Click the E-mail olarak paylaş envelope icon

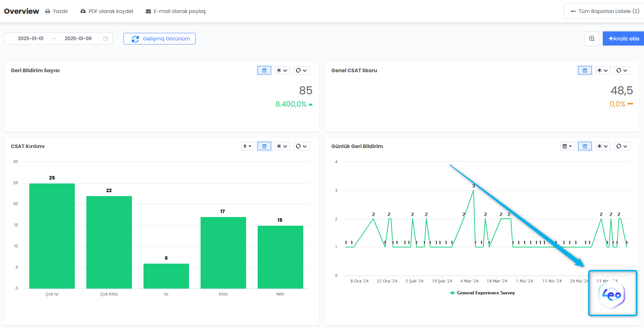pos(148,11)
